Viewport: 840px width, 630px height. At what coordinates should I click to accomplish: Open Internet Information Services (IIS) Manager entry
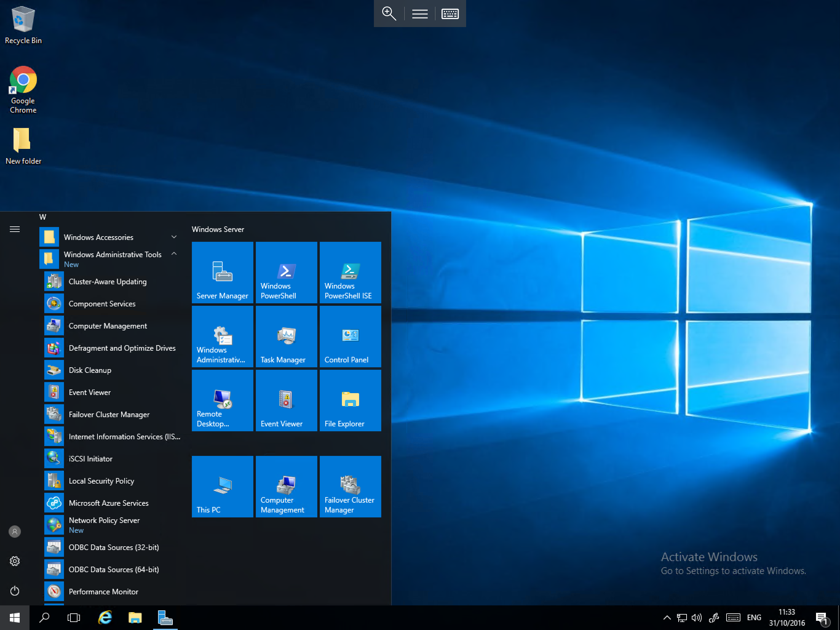113,437
